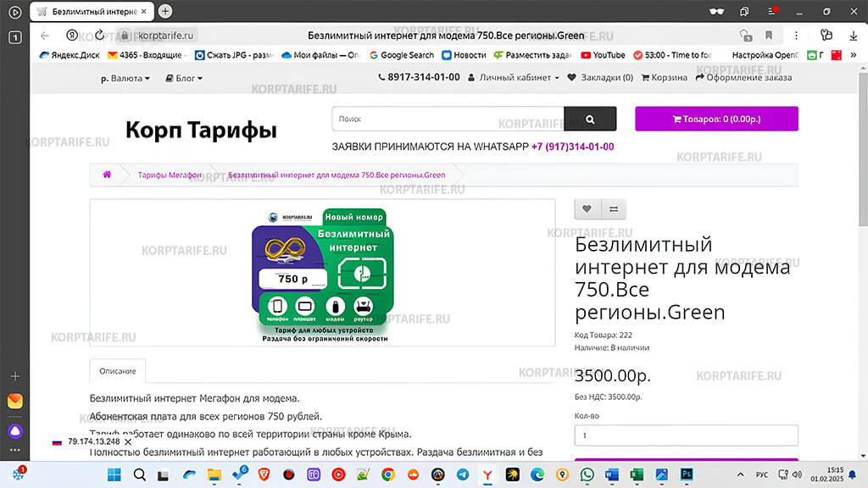The width and height of the screenshot is (868, 488).
Task: Open Microsoft Edge from the taskbar
Action: tap(537, 474)
